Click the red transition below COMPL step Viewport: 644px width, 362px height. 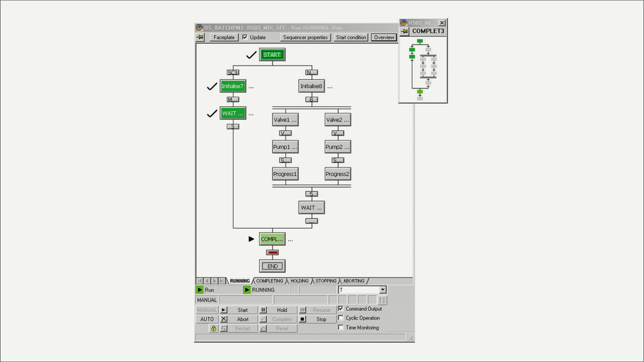pyautogui.click(x=272, y=252)
